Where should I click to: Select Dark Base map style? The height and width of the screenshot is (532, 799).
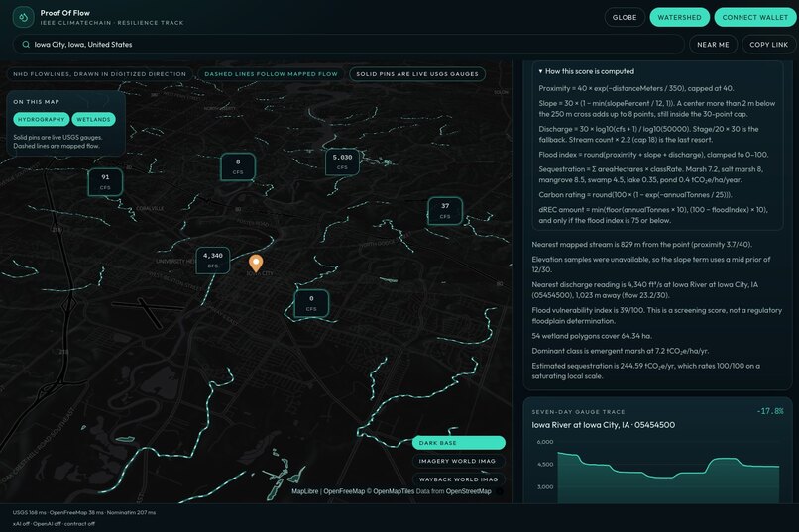[x=459, y=443]
